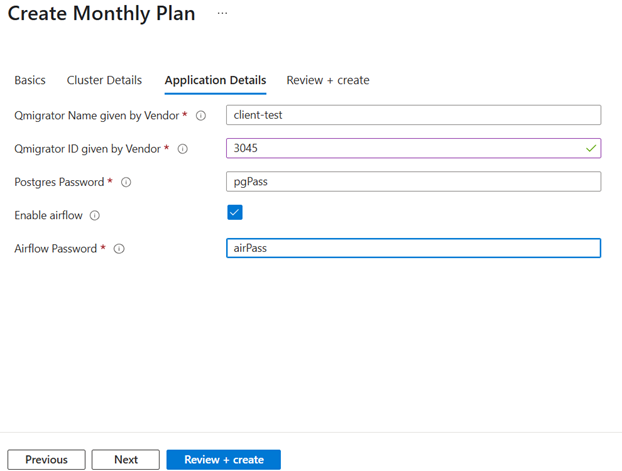Show info tooltip for Airflow Password

point(119,249)
